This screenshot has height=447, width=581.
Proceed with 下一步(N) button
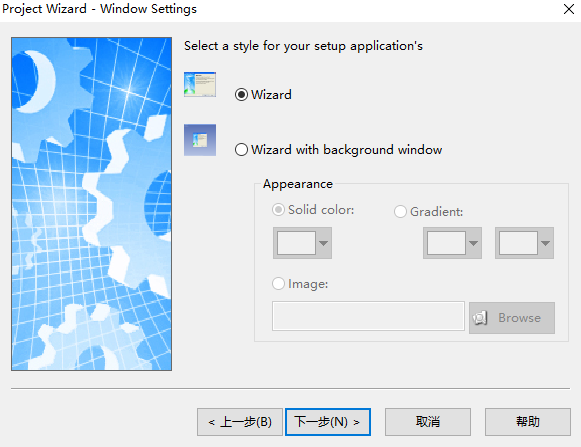pos(328,422)
